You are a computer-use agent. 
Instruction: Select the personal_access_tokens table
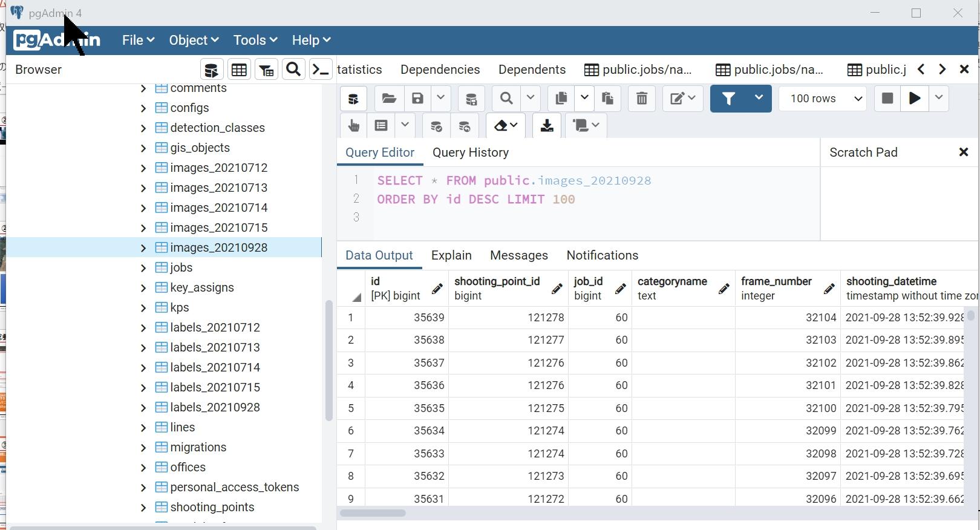234,487
